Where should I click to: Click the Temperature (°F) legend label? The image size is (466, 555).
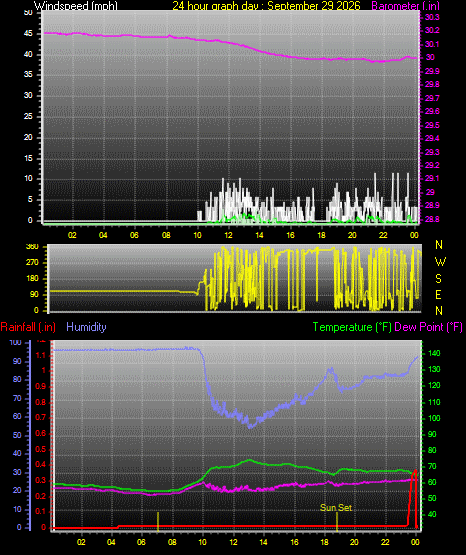click(352, 327)
